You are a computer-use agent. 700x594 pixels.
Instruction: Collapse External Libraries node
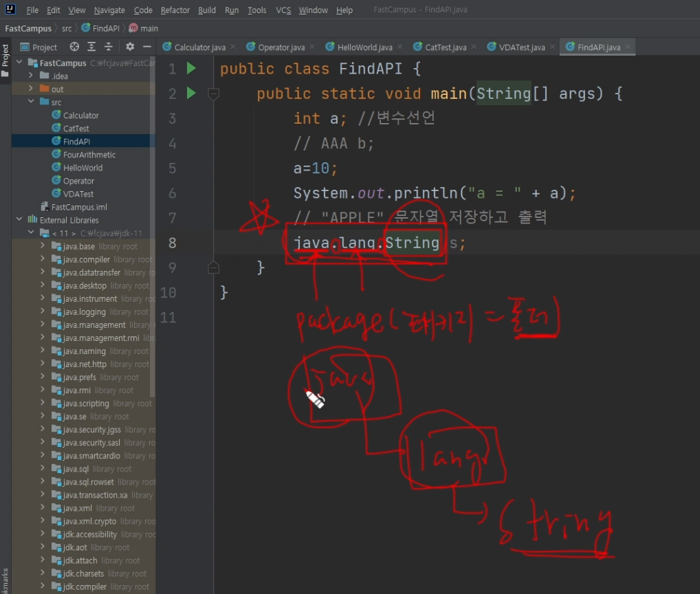tap(19, 219)
